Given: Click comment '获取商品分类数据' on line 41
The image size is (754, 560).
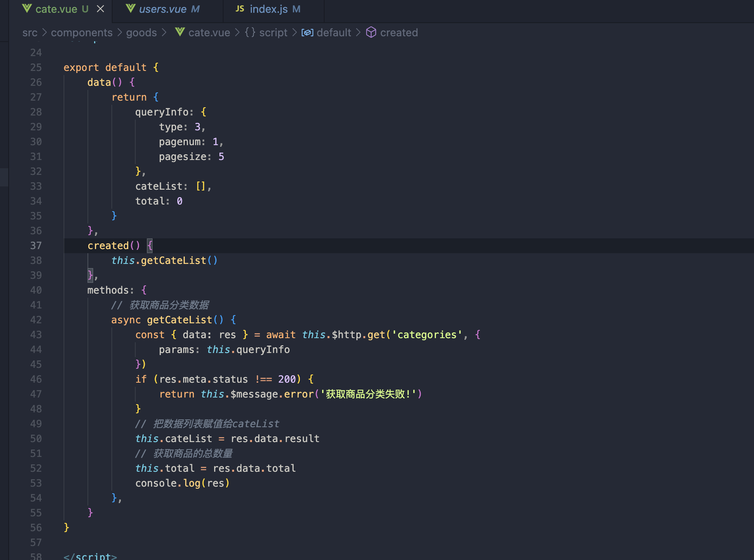Looking at the screenshot, I should [x=169, y=305].
